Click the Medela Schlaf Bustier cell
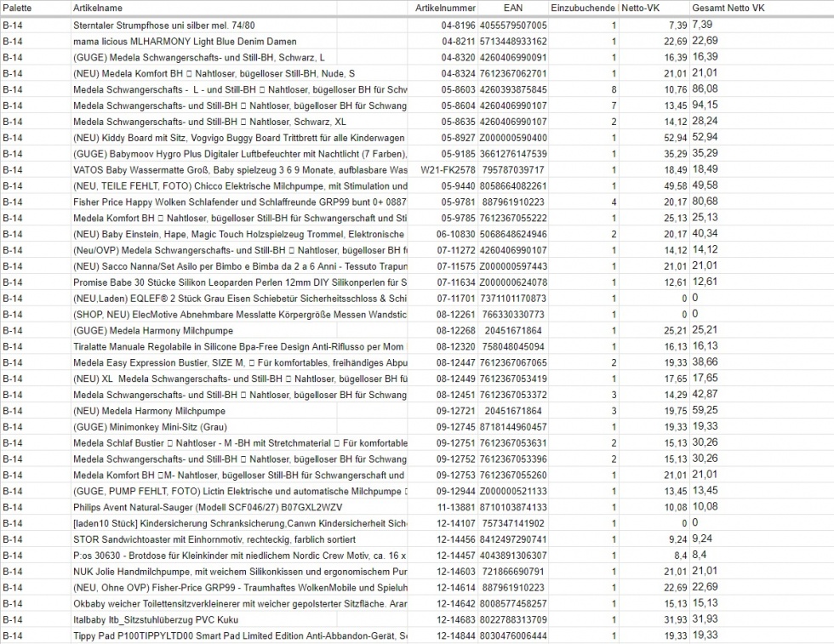This screenshot has width=834, height=644. click(x=239, y=443)
